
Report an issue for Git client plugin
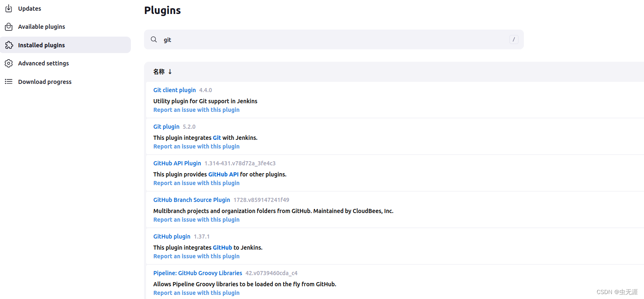[x=196, y=110]
